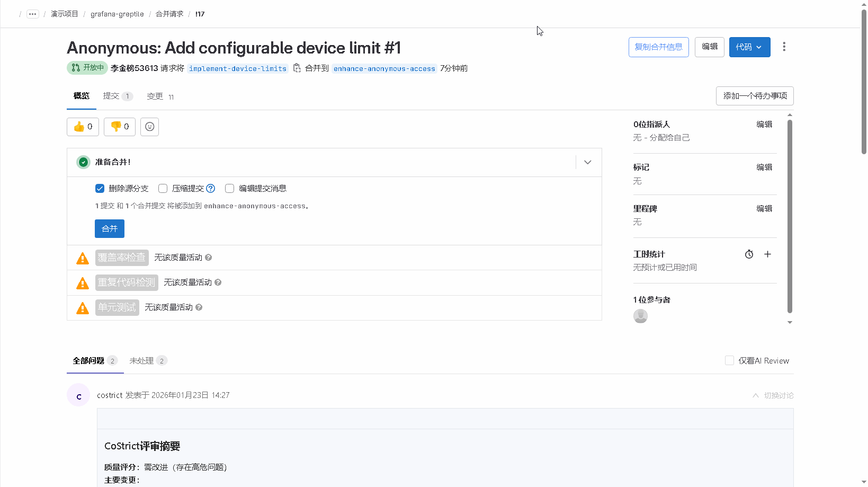Screen dimensions: 868x487
Task: Select the 全部问题 tab
Action: click(x=95, y=361)
